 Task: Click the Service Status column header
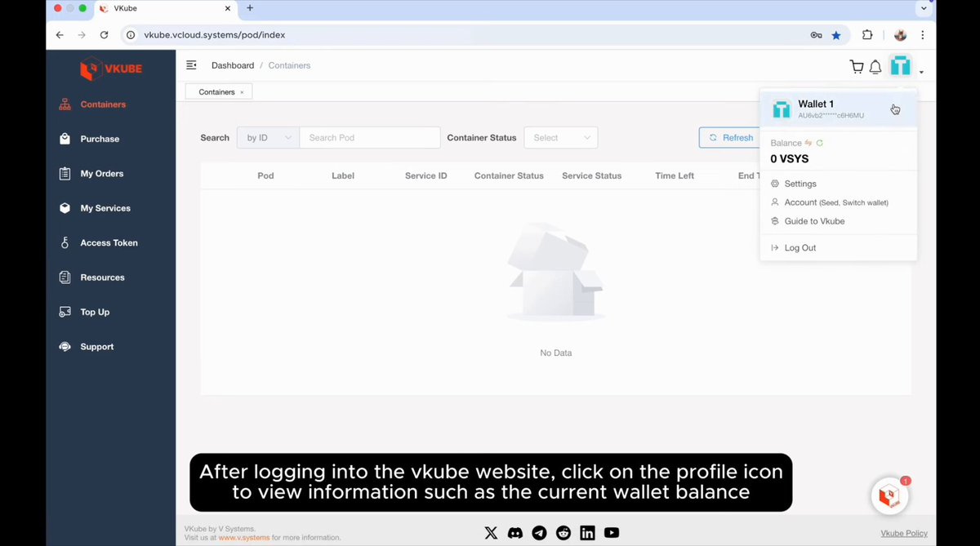592,175
